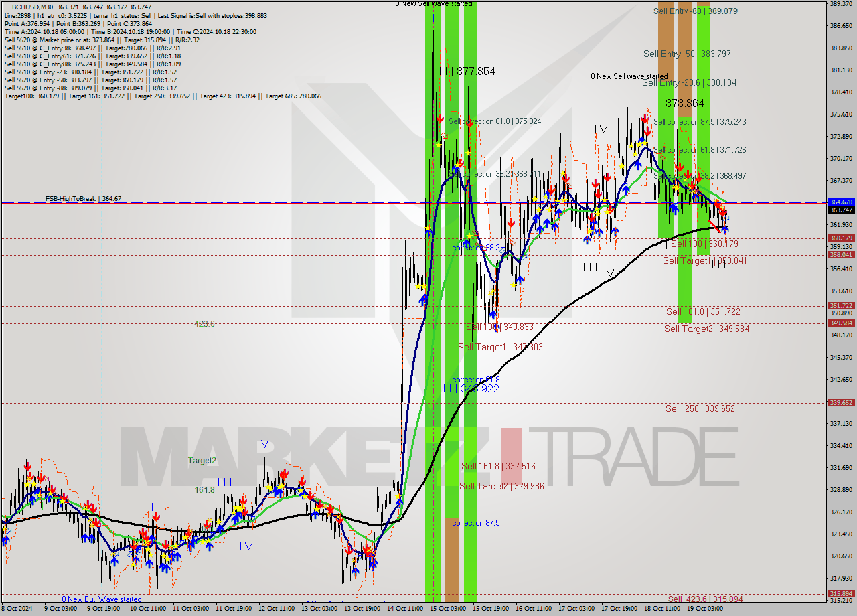Click the '0 New Sell wave started' black label
The height and width of the screenshot is (616, 857).
click(629, 76)
